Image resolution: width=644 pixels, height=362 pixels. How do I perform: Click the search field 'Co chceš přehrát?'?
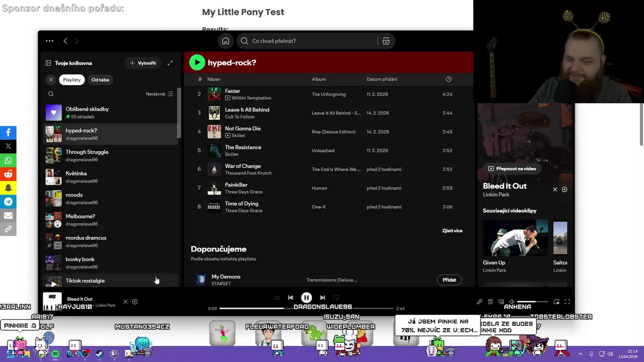click(307, 41)
